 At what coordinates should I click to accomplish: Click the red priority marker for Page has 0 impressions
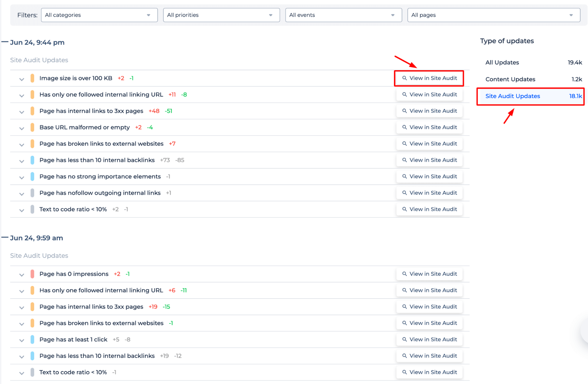[32, 274]
